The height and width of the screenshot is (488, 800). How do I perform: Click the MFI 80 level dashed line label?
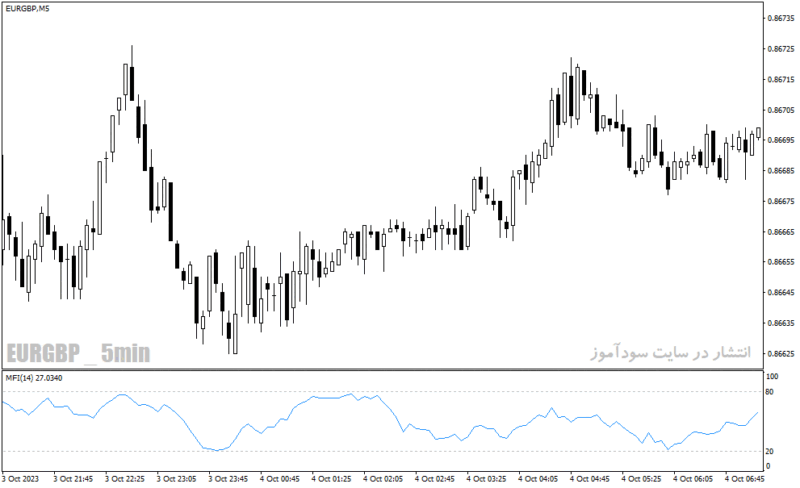(x=769, y=392)
